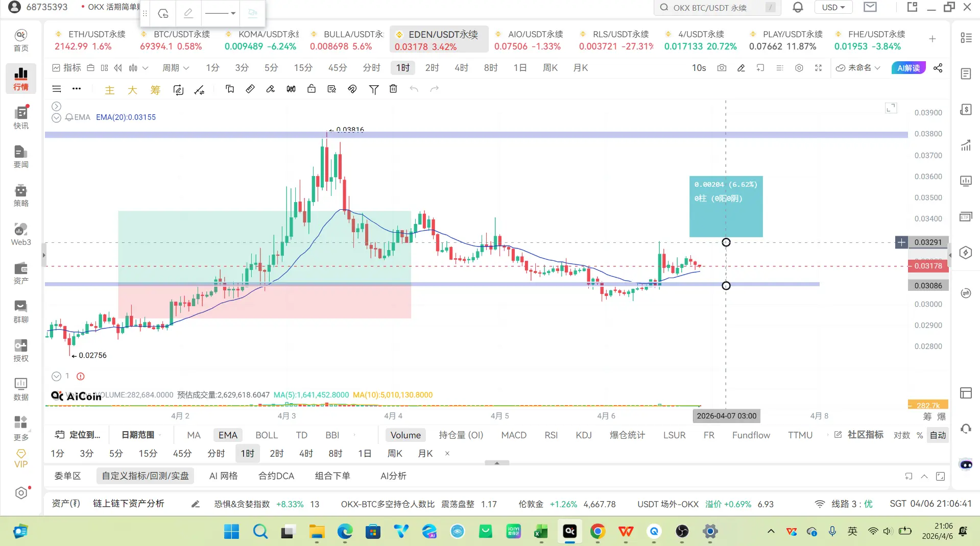This screenshot has width=980, height=546.
Task: Take a chart screenshot with camera icon
Action: (722, 68)
